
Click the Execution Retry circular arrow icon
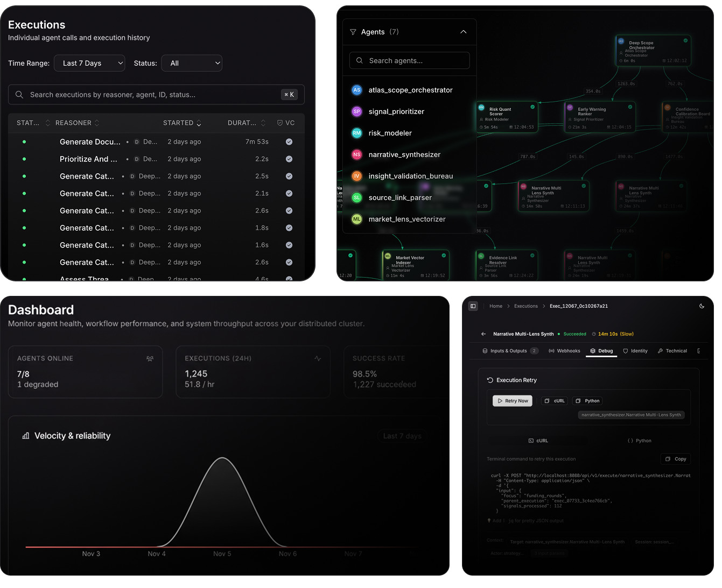(490, 379)
